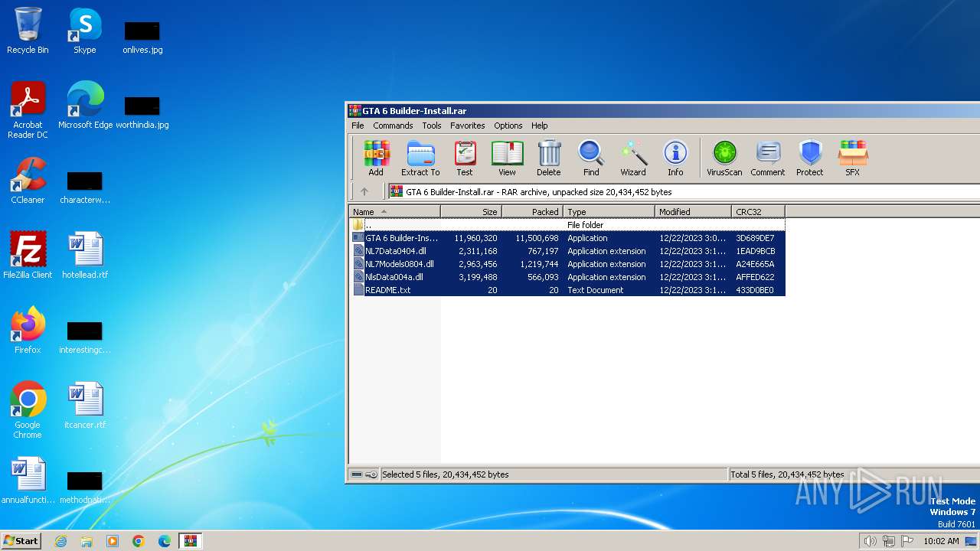Sort by the Size column header
The width and height of the screenshot is (980, 551).
[x=471, y=212]
